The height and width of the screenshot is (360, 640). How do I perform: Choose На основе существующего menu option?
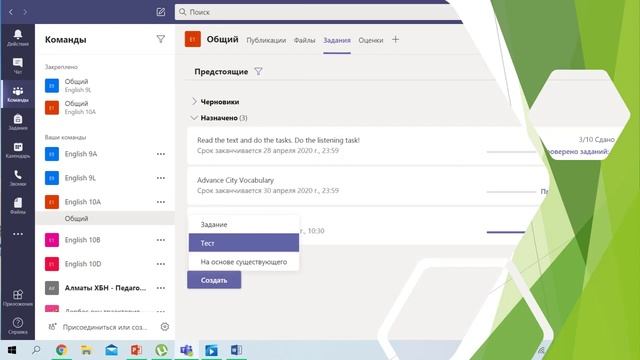(x=244, y=262)
